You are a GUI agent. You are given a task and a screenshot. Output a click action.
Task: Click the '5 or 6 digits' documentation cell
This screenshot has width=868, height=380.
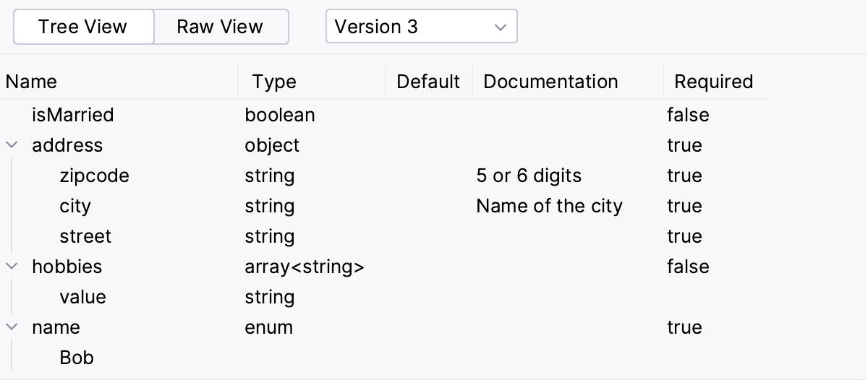[529, 176]
